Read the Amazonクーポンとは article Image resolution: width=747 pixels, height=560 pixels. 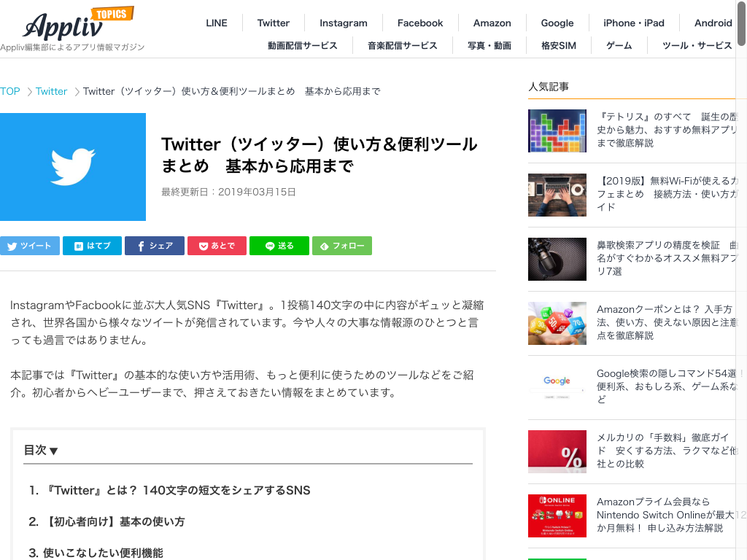[x=667, y=322]
